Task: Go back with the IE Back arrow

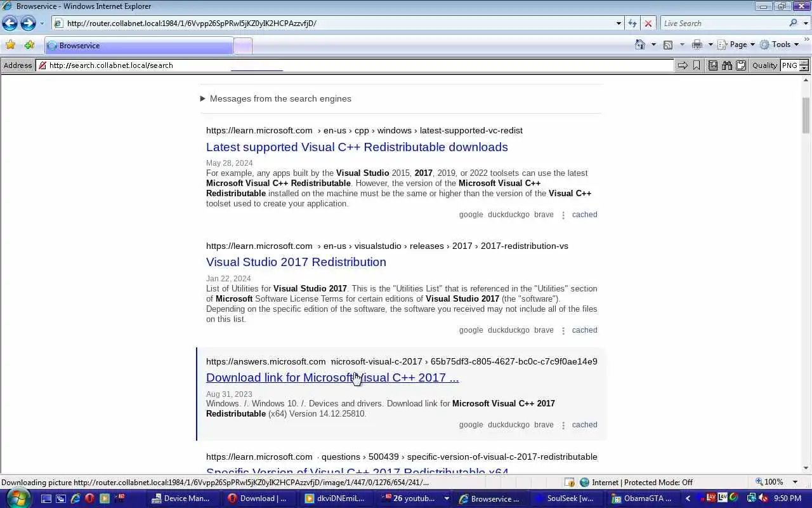Action: tap(10, 23)
